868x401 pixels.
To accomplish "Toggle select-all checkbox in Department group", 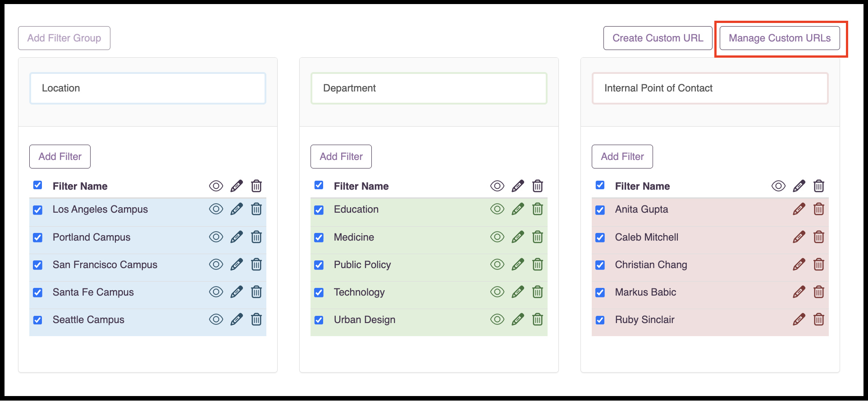I will [319, 185].
